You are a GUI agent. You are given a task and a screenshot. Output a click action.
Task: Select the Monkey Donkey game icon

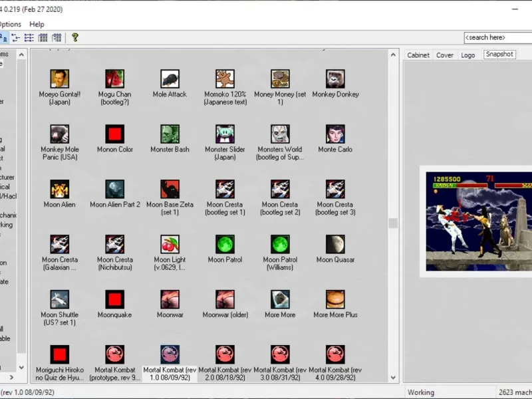(x=335, y=79)
